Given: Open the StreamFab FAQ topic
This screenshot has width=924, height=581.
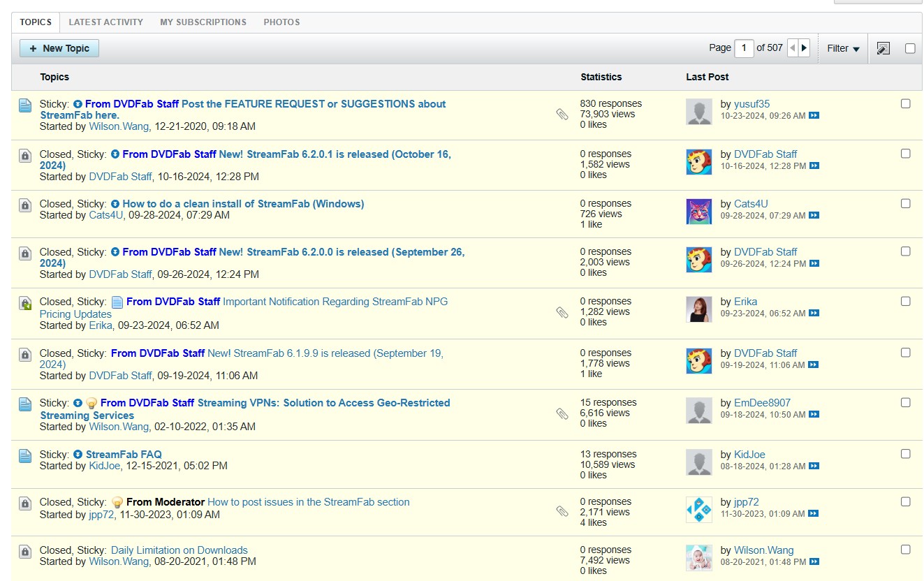Looking at the screenshot, I should [x=124, y=455].
